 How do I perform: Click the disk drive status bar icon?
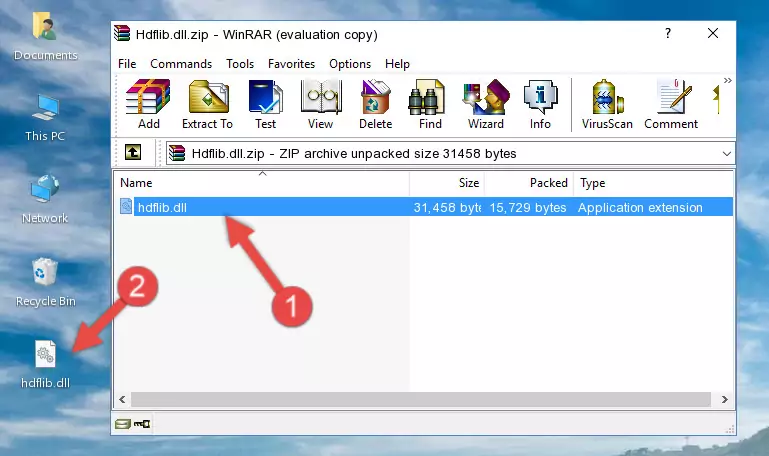pos(123,424)
